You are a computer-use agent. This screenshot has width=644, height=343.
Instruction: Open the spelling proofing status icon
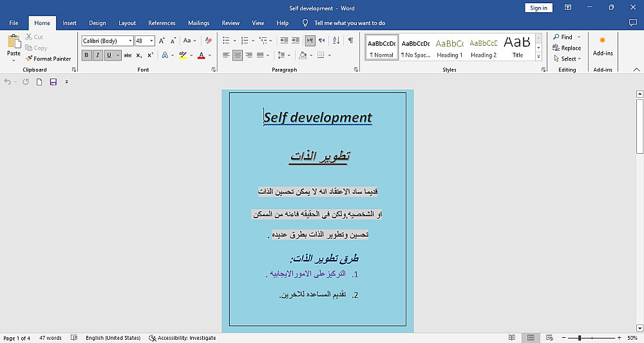[74, 338]
